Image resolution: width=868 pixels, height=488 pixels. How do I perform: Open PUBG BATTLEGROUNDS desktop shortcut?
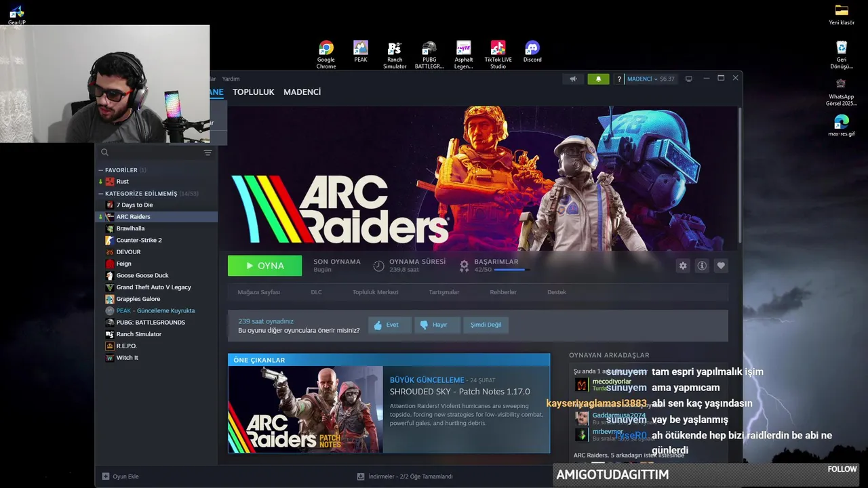pyautogui.click(x=429, y=55)
